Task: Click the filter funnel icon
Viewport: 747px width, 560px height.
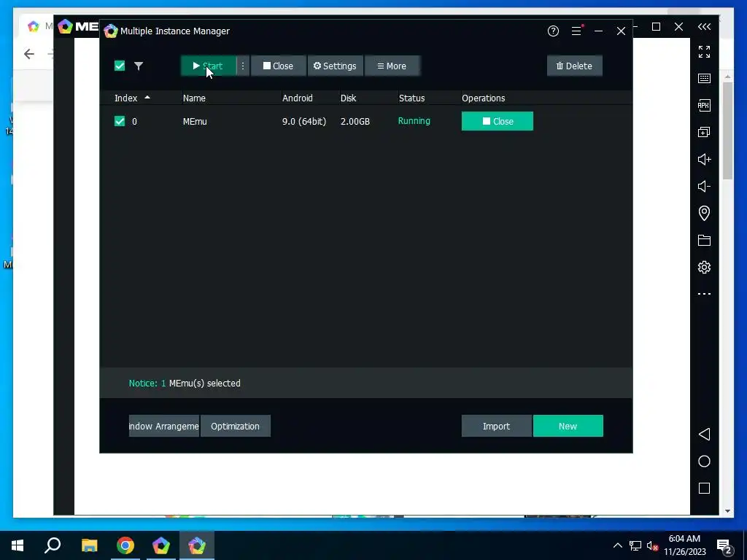Action: click(139, 66)
